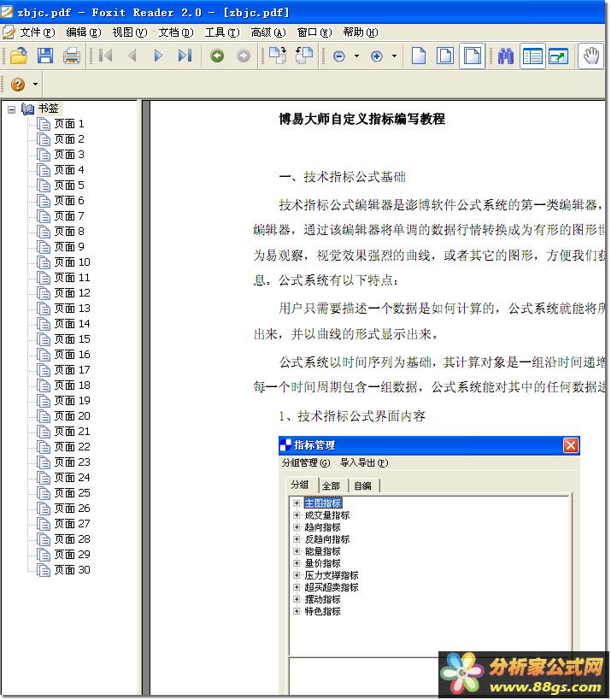Image resolution: width=611 pixels, height=700 pixels.
Task: Select 量价指标 in the tree list
Action: (323, 563)
